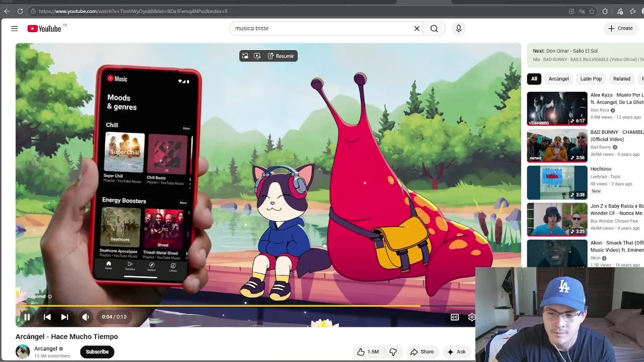This screenshot has height=362, width=644.
Task: Open the Arcangel channel name link
Action: pos(45,348)
